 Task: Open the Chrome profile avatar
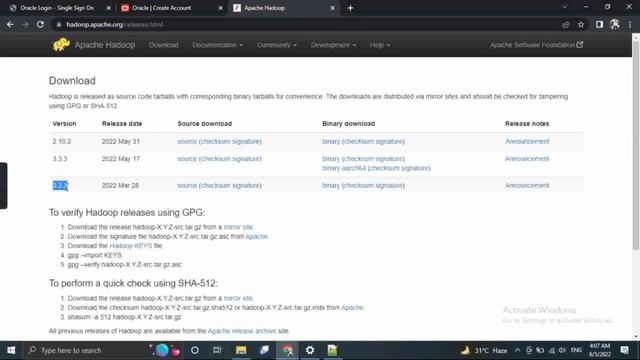click(615, 24)
